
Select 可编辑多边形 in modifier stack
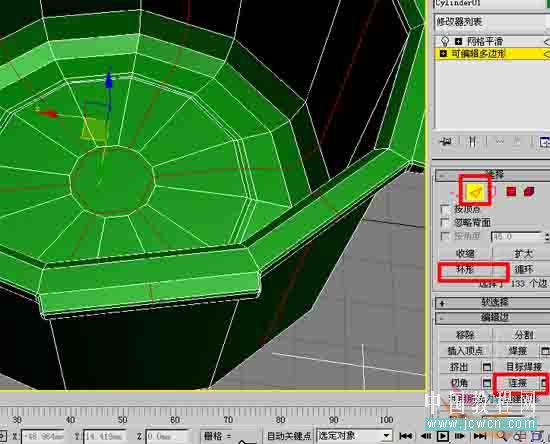tap(478, 54)
